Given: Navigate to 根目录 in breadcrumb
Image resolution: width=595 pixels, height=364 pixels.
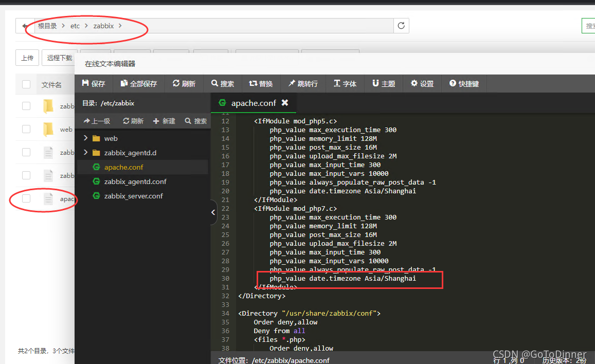Looking at the screenshot, I should [47, 26].
